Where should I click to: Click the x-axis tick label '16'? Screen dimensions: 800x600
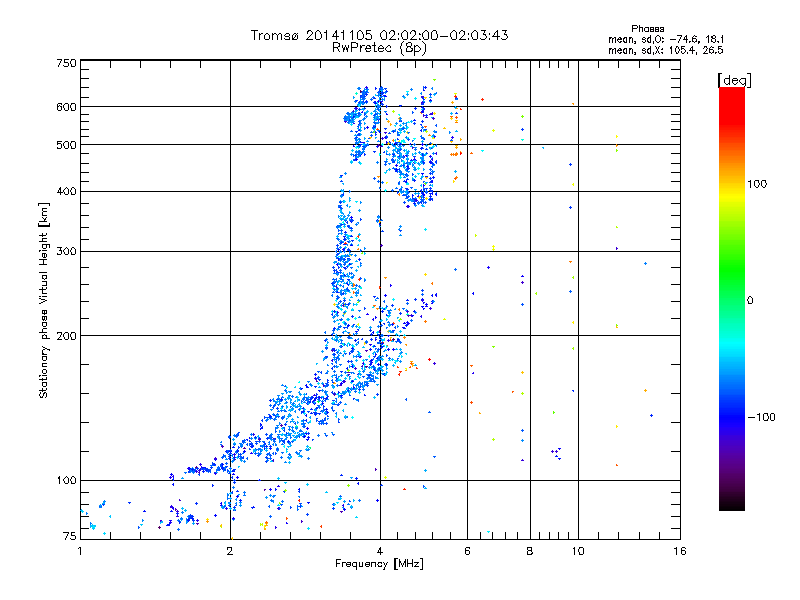tap(680, 551)
